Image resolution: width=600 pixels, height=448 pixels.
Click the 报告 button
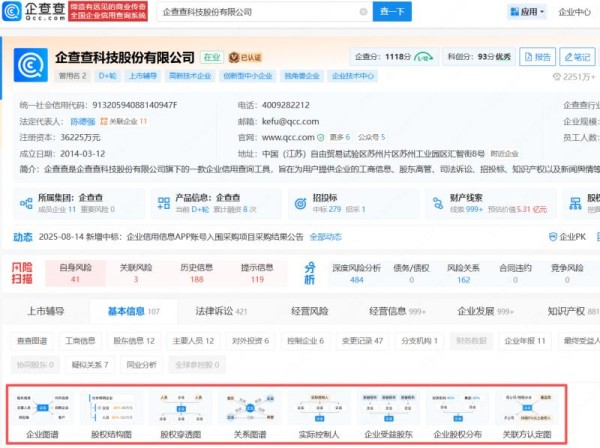point(538,57)
